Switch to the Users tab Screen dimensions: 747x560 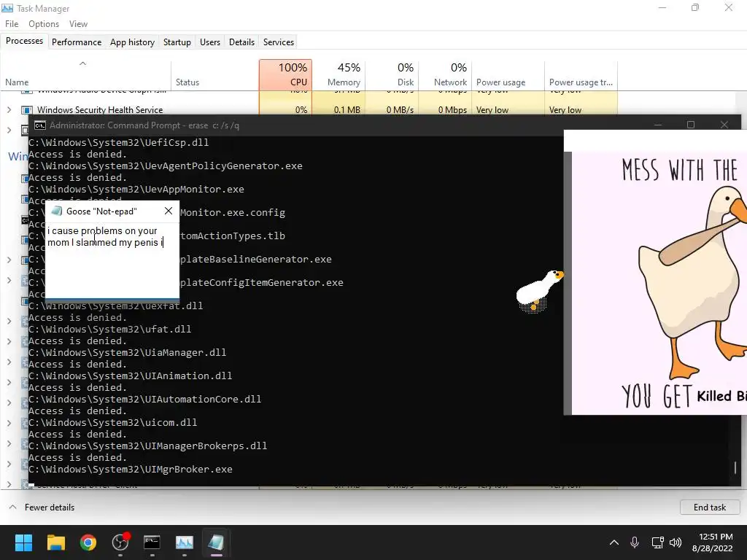(x=210, y=42)
